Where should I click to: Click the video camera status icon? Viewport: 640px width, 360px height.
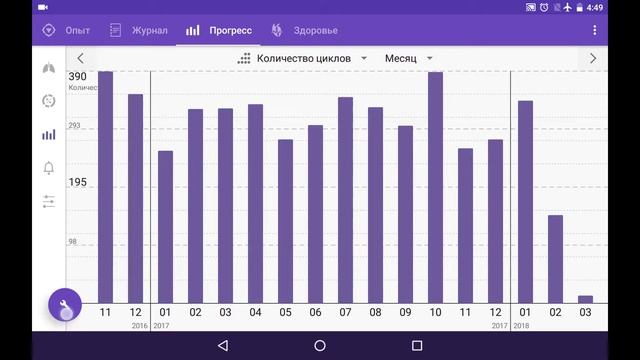[x=43, y=7]
